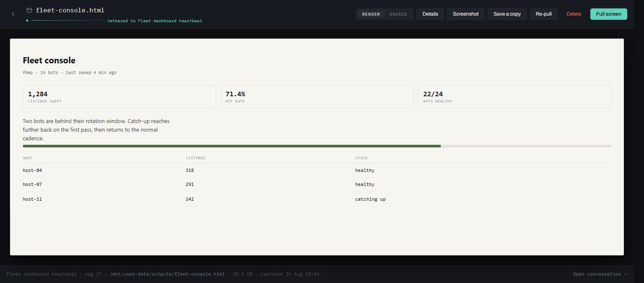Click the 318 listings value
This screenshot has width=644, height=283.
tap(190, 170)
